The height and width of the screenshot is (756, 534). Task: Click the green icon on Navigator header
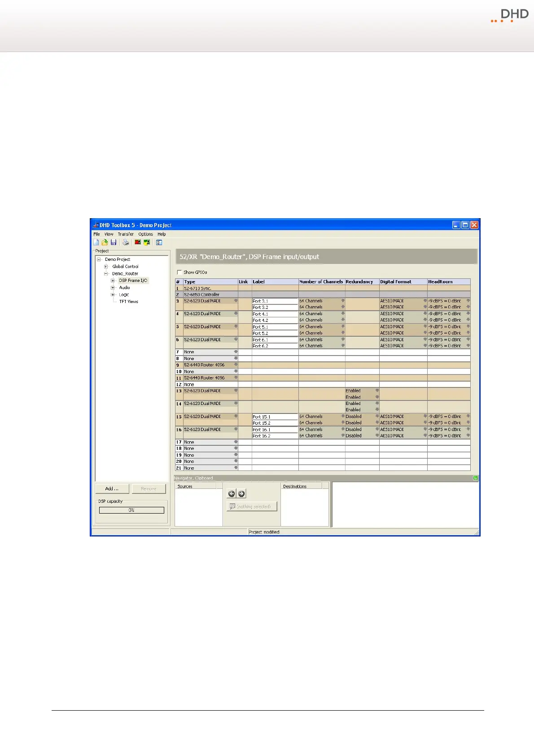point(476,478)
